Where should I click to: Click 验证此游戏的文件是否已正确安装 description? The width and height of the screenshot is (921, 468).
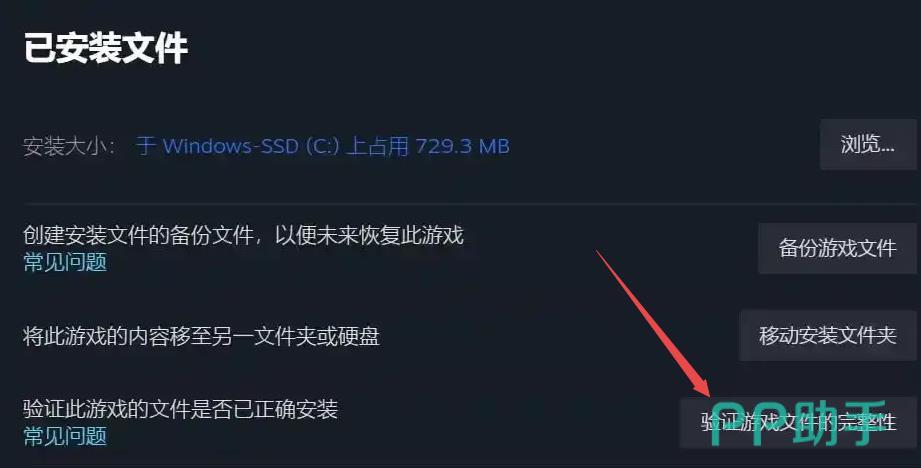coord(180,409)
